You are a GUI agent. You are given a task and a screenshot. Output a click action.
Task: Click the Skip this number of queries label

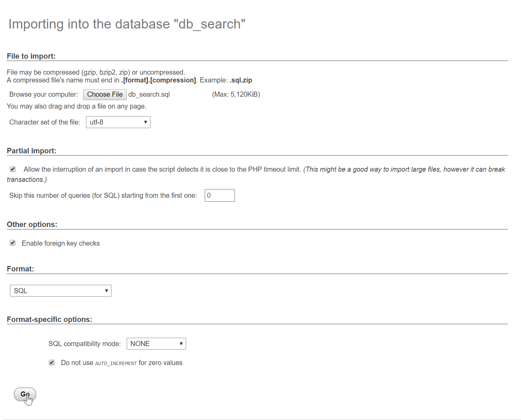point(103,195)
